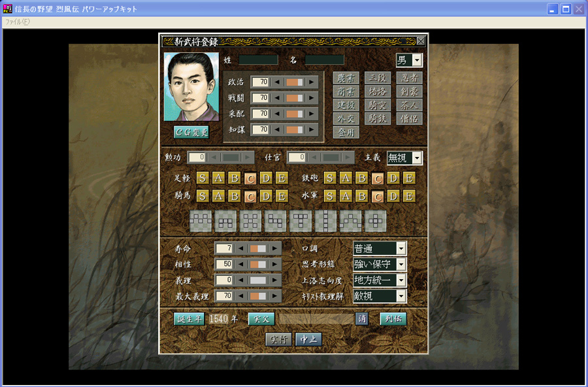Screen dimensions: 588x387
Task: Click the 知謀 orange slider bar
Action: [295, 129]
